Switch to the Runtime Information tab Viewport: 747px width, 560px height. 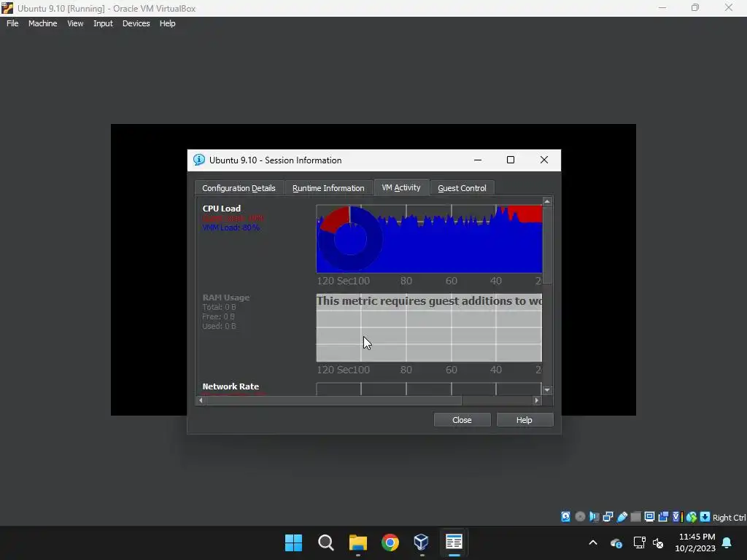(x=328, y=188)
